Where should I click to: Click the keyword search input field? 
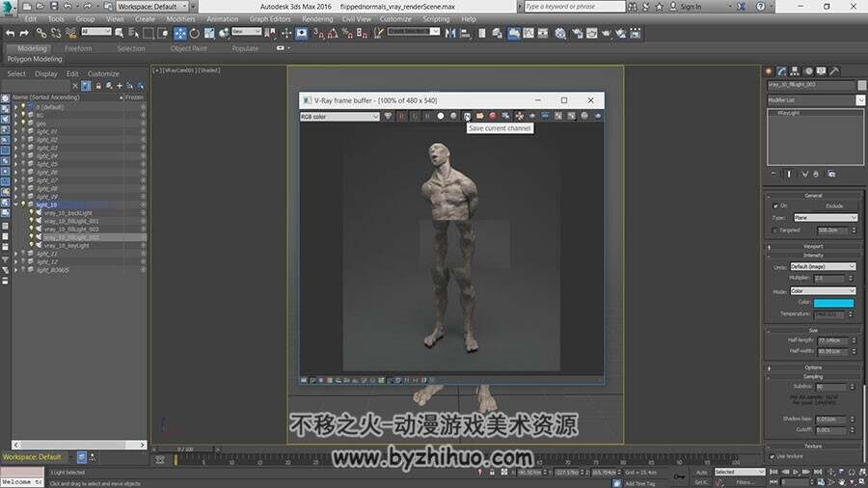point(574,7)
